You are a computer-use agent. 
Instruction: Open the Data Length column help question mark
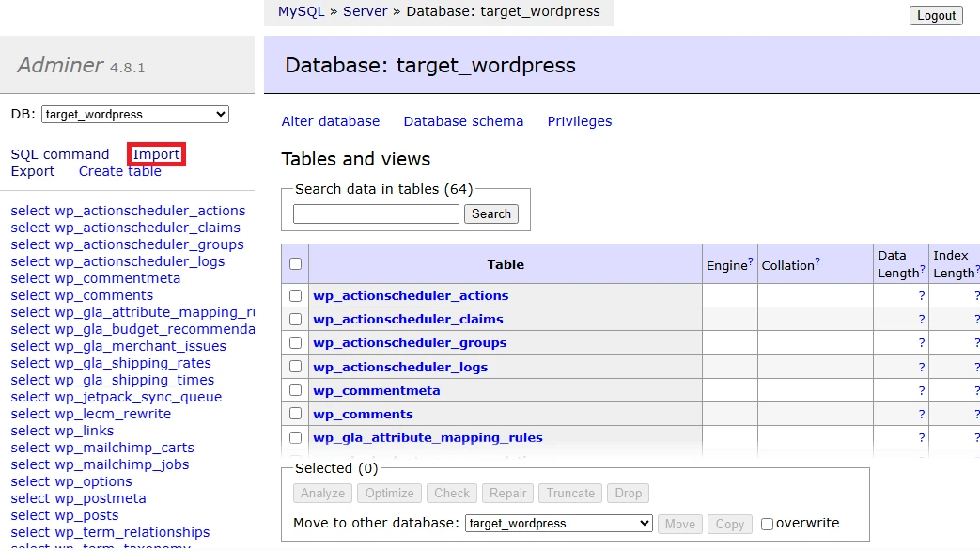pos(923,269)
